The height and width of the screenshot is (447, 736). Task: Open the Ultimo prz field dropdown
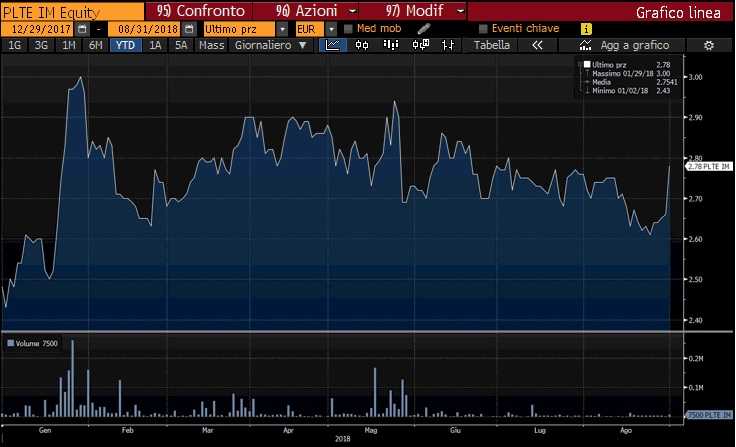pos(281,29)
